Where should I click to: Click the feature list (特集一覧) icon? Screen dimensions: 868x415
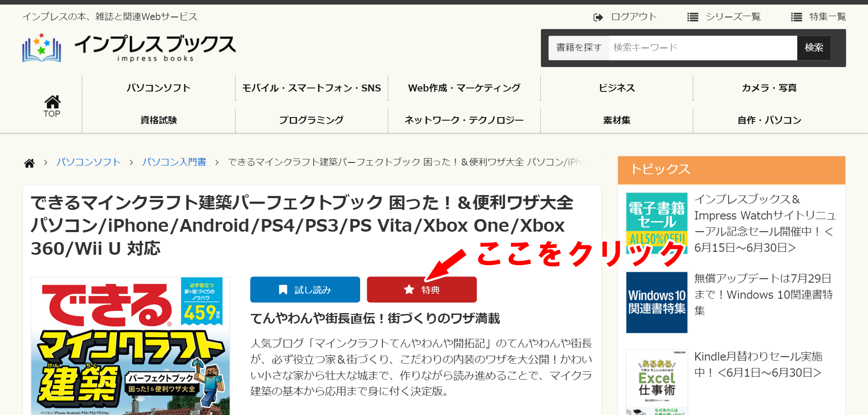797,17
